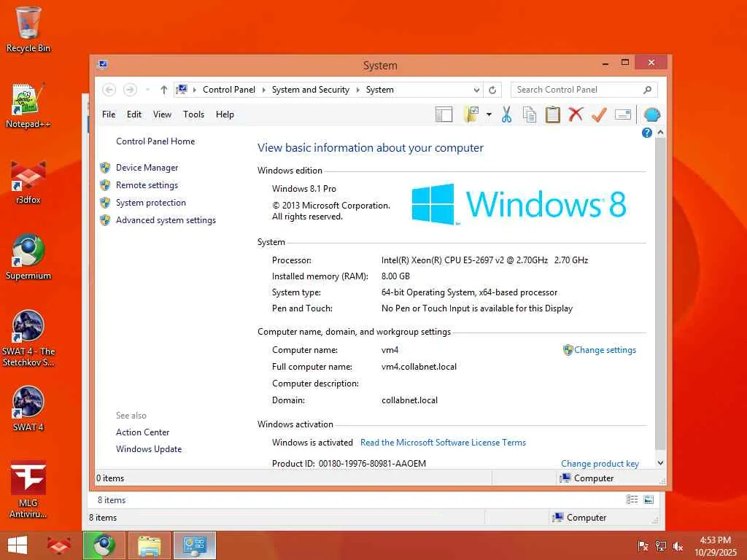Open r3dfox from the taskbar

(59, 545)
